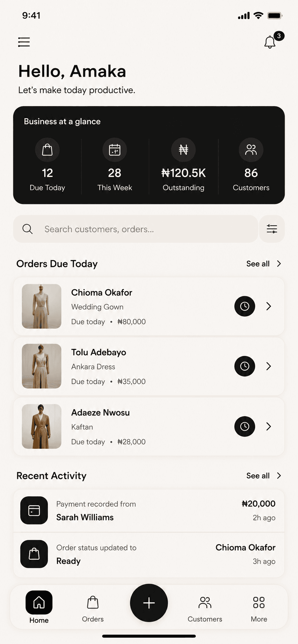298x644 pixels.
Task: Tap Chioma Okafor in Recent Activity
Action: click(245, 547)
